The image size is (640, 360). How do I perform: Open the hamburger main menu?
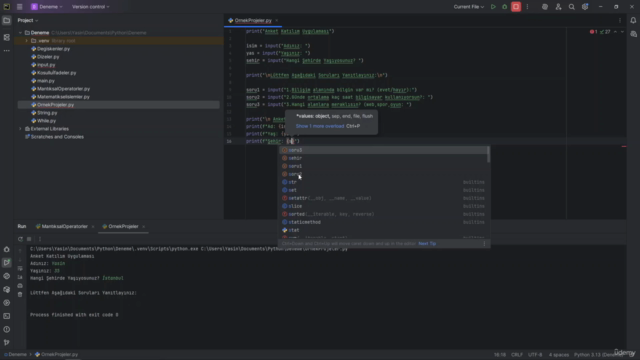20,7
